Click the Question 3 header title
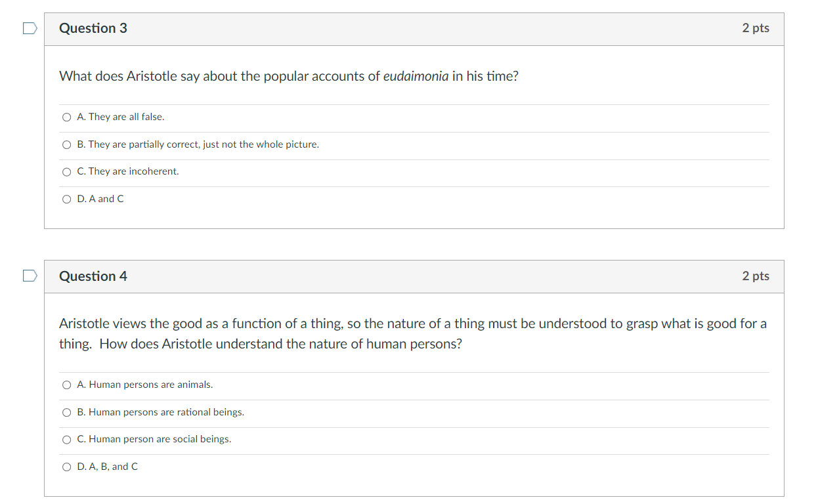Image resolution: width=818 pixels, height=504 pixels. click(93, 28)
